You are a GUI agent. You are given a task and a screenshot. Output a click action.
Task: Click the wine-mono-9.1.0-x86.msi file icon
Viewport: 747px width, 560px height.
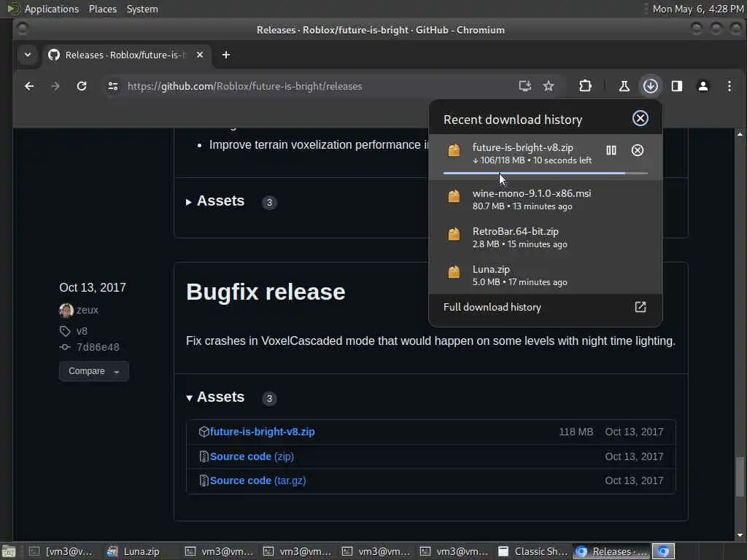pos(454,196)
